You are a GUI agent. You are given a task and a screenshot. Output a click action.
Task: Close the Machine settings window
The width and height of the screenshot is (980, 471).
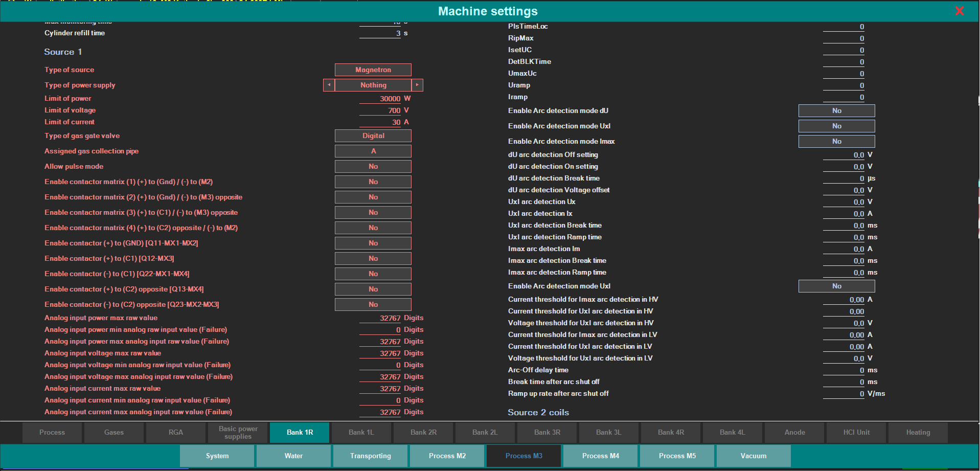pyautogui.click(x=959, y=11)
